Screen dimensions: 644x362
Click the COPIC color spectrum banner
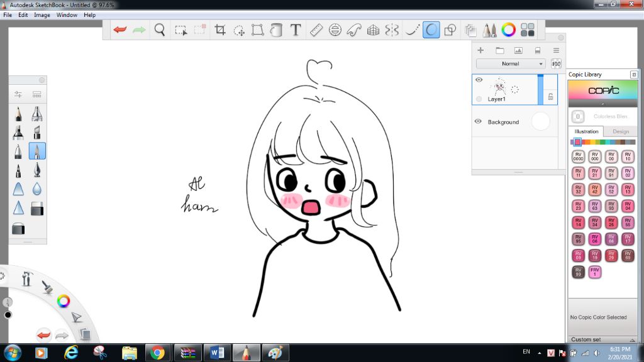602,90
